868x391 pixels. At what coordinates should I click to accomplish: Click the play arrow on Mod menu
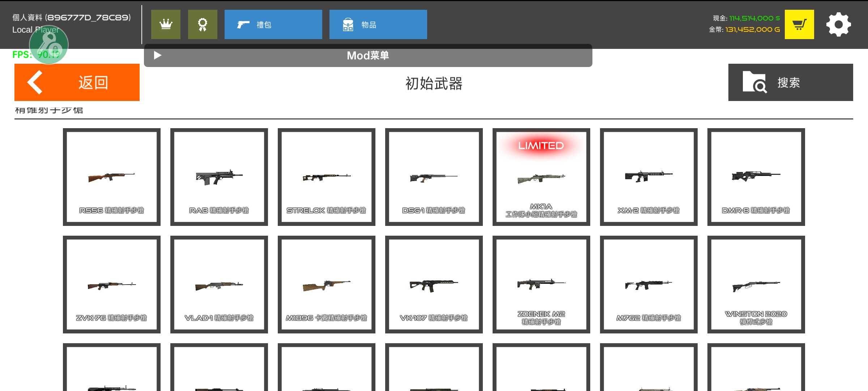(157, 55)
